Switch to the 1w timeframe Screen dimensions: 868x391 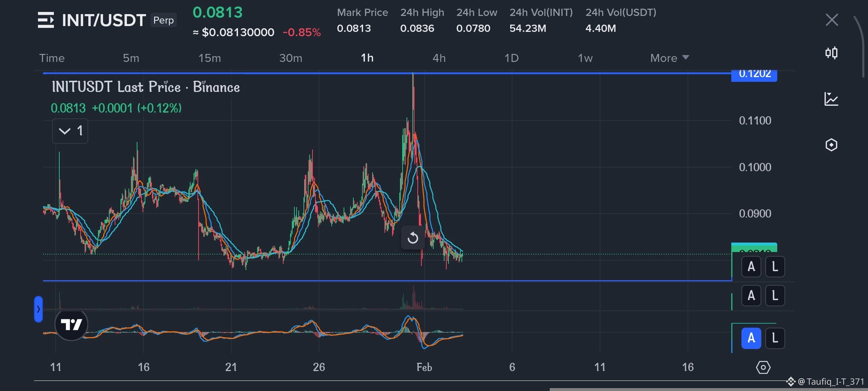point(585,58)
